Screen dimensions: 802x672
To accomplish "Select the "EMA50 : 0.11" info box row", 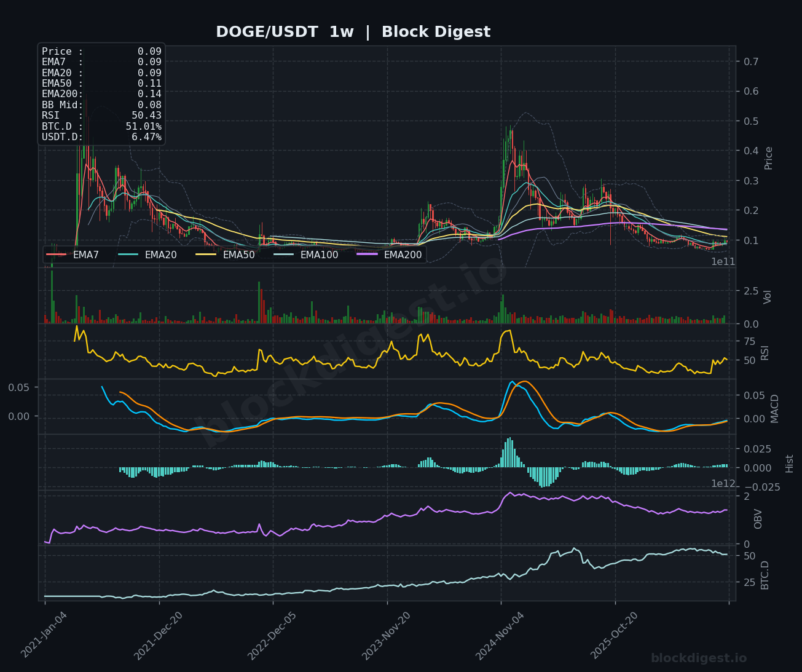I will click(101, 84).
